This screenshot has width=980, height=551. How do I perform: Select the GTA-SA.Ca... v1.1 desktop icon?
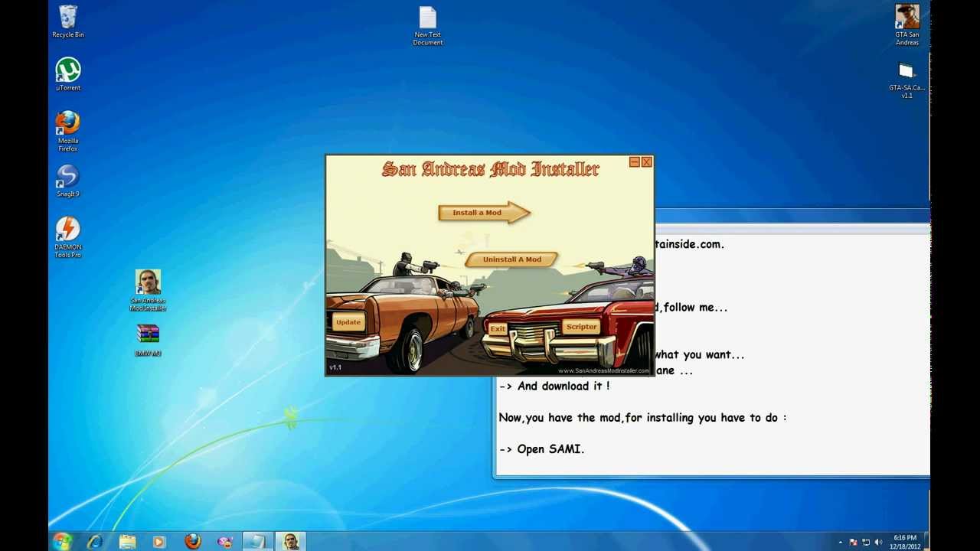coord(906,80)
